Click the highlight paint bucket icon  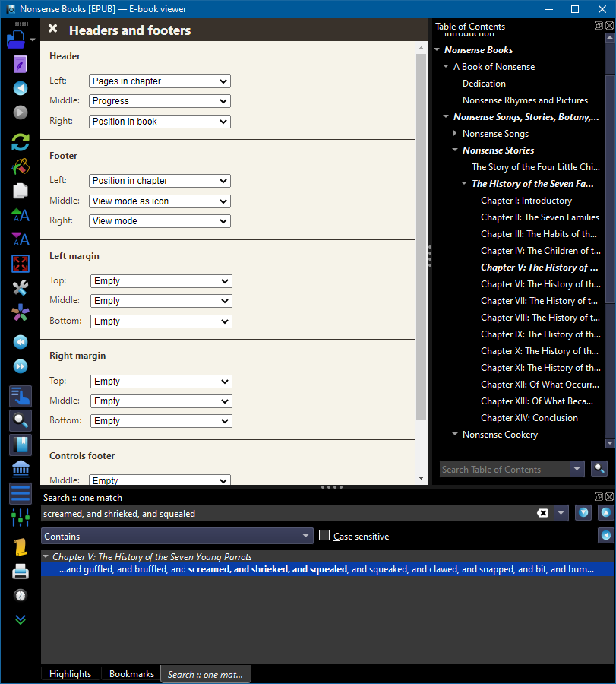tap(20, 166)
